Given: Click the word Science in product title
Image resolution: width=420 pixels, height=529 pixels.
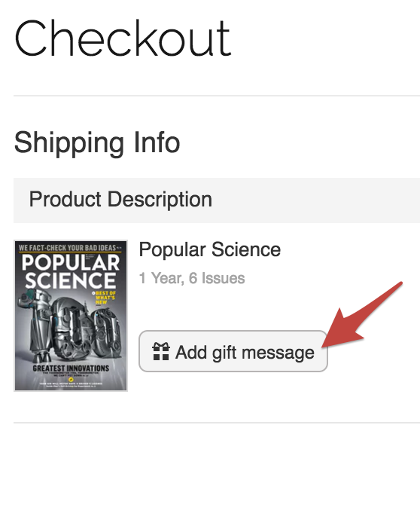Looking at the screenshot, I should click(x=246, y=249).
